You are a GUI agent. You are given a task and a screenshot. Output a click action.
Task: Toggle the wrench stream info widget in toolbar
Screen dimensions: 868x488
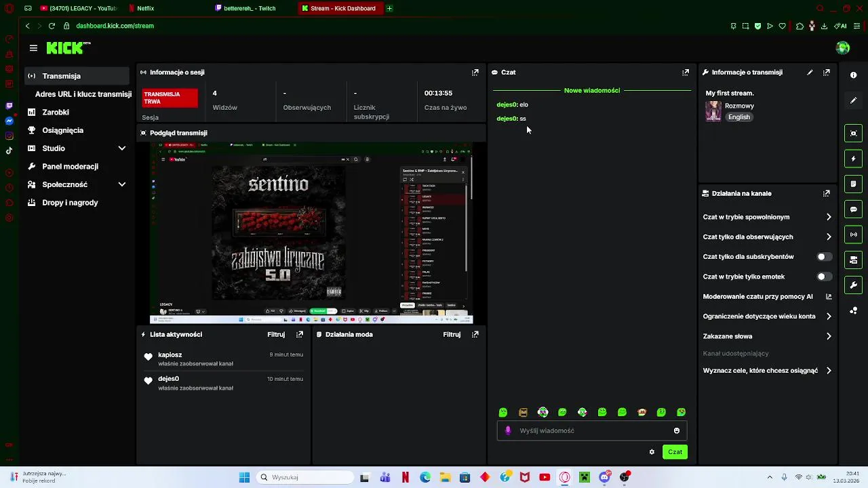point(854,285)
